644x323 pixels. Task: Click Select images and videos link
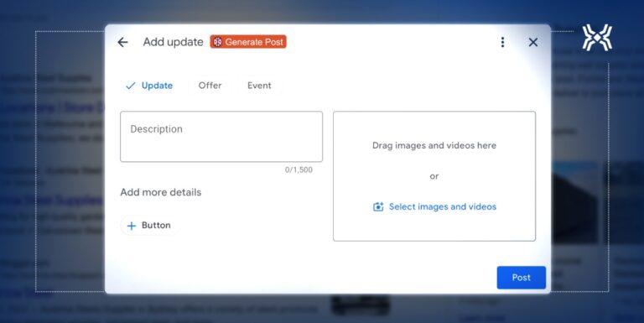(434, 206)
